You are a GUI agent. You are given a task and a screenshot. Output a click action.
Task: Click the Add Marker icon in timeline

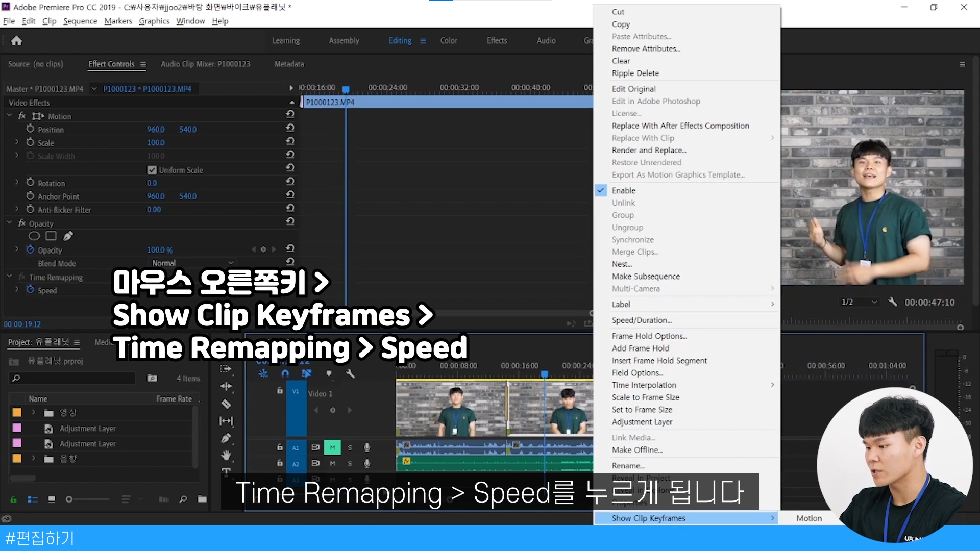pyautogui.click(x=329, y=373)
